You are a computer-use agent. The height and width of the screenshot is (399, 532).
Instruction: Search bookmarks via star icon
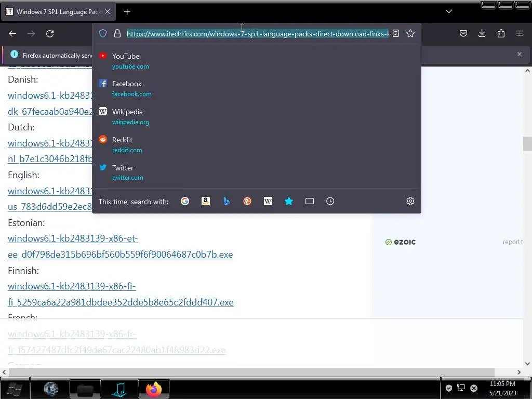289,201
